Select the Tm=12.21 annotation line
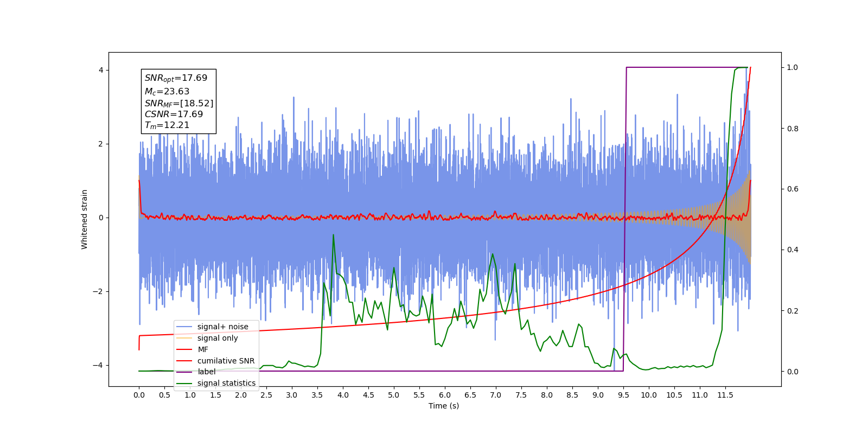868x434 pixels. (x=167, y=125)
